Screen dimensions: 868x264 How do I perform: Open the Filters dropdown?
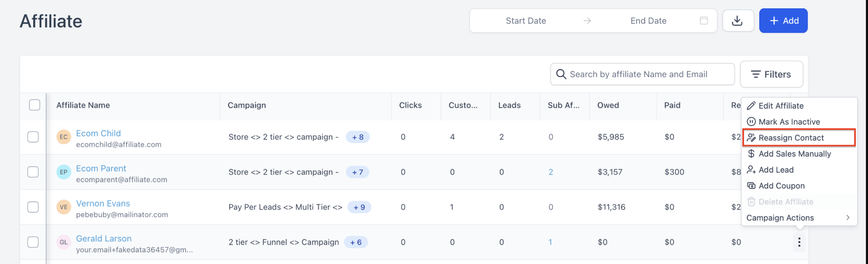[x=771, y=74]
